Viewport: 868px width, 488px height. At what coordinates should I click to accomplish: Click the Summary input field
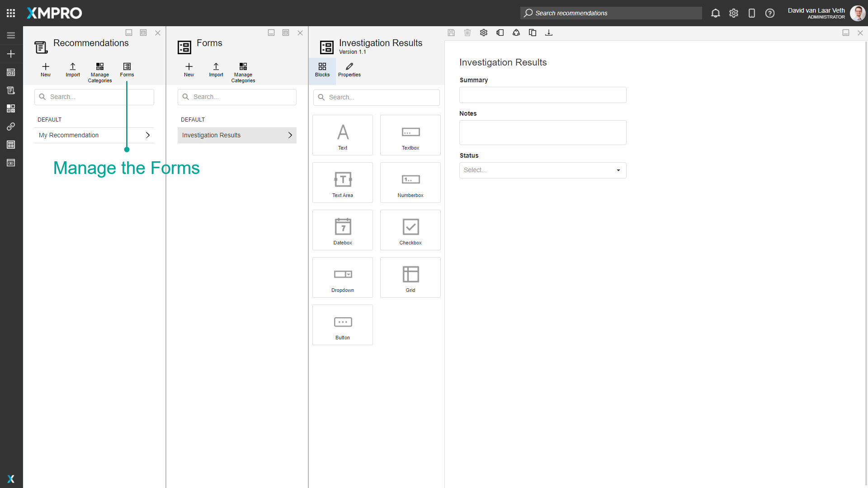(x=542, y=95)
